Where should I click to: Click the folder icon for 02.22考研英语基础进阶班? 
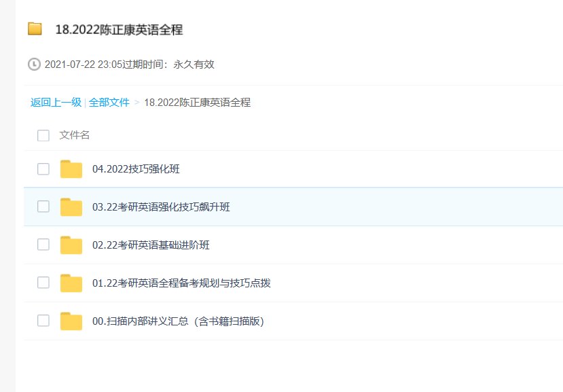coord(71,245)
